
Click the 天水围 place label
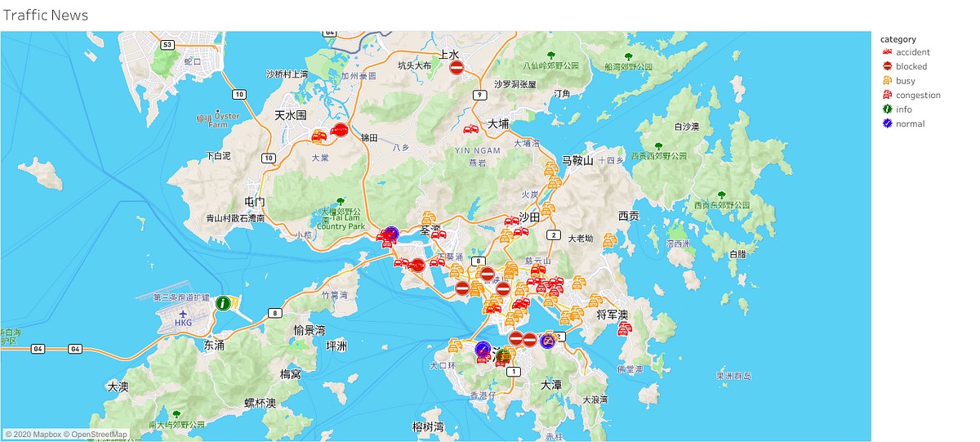290,115
